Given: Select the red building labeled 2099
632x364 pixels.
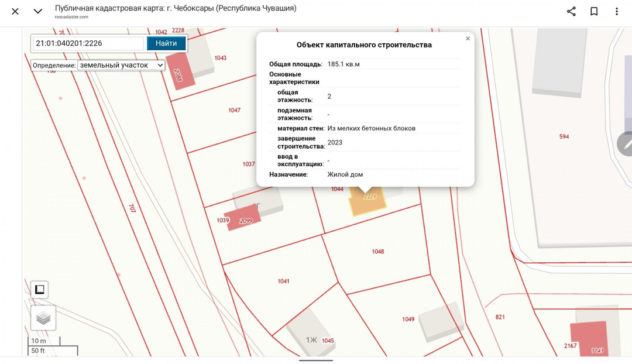Looking at the screenshot, I should click(x=243, y=219).
